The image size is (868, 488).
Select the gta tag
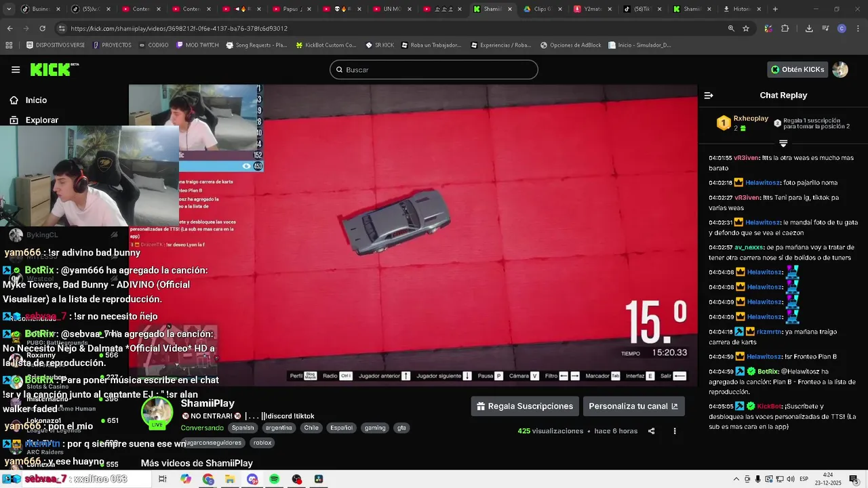pyautogui.click(x=401, y=428)
